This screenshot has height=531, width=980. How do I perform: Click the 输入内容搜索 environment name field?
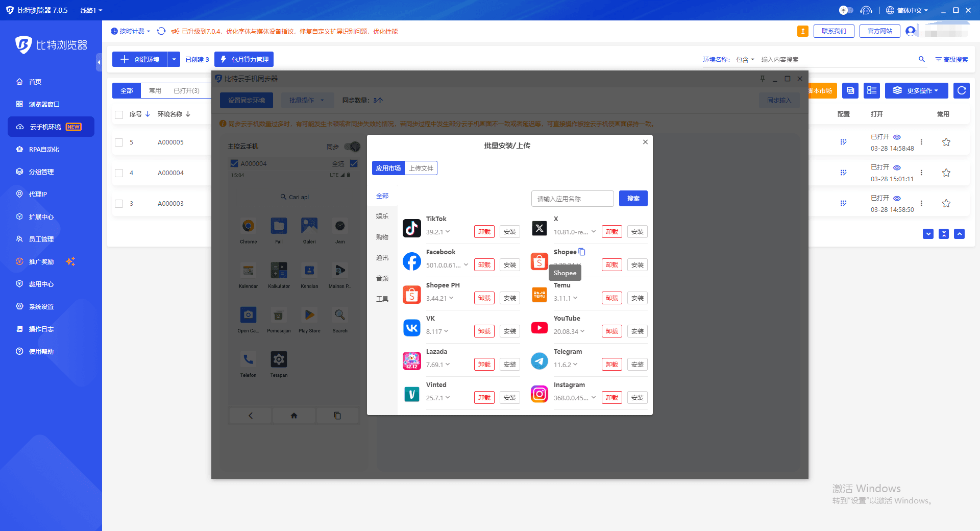pyautogui.click(x=837, y=59)
